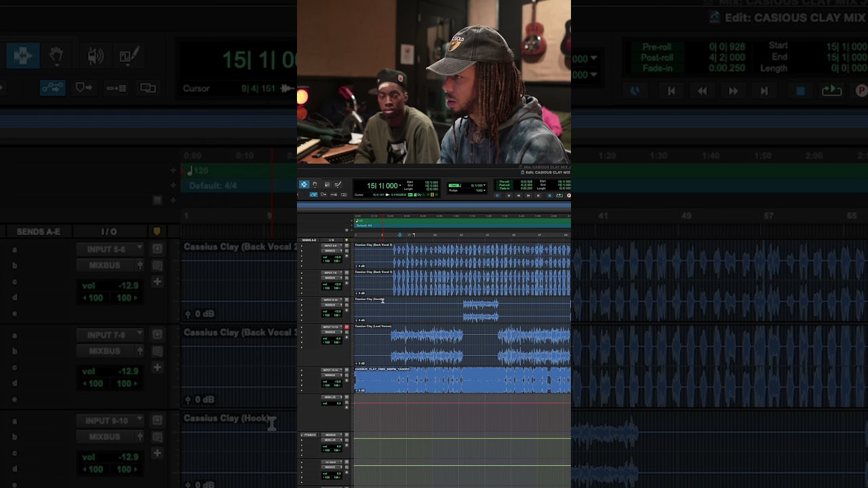Click the I/O column header

tap(331, 240)
